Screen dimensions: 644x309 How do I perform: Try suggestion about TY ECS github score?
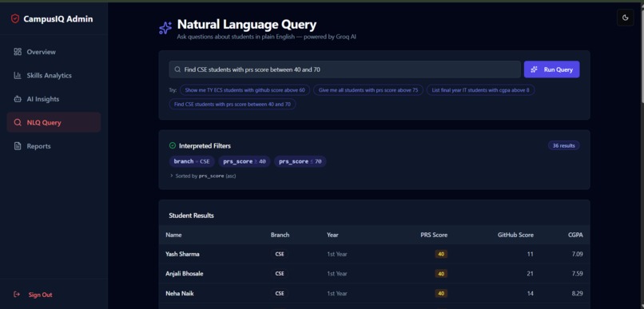(x=244, y=90)
